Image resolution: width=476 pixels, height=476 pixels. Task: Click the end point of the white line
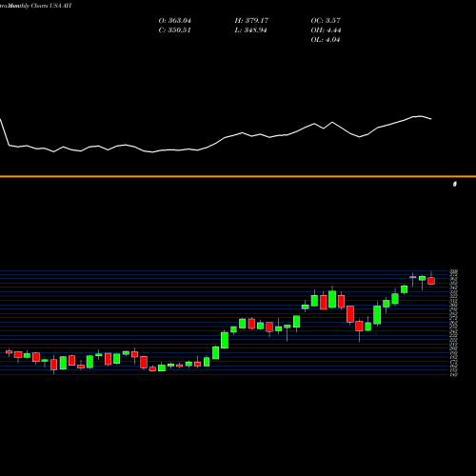[431, 119]
